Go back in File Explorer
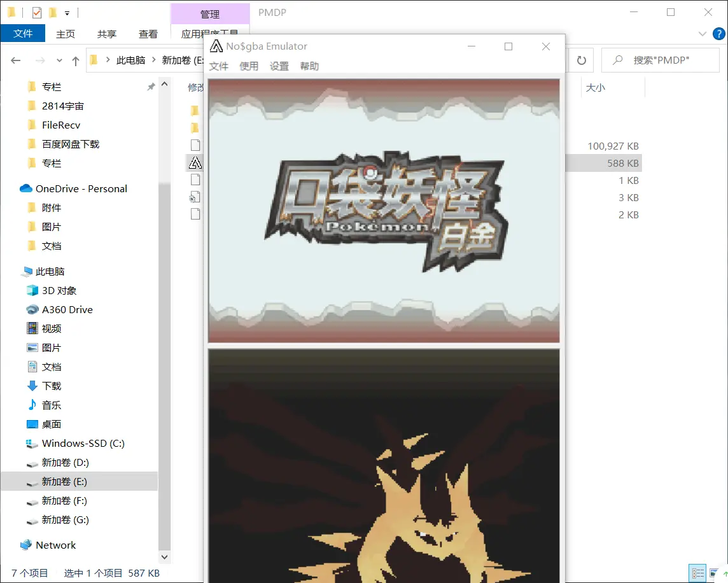 [x=16, y=60]
